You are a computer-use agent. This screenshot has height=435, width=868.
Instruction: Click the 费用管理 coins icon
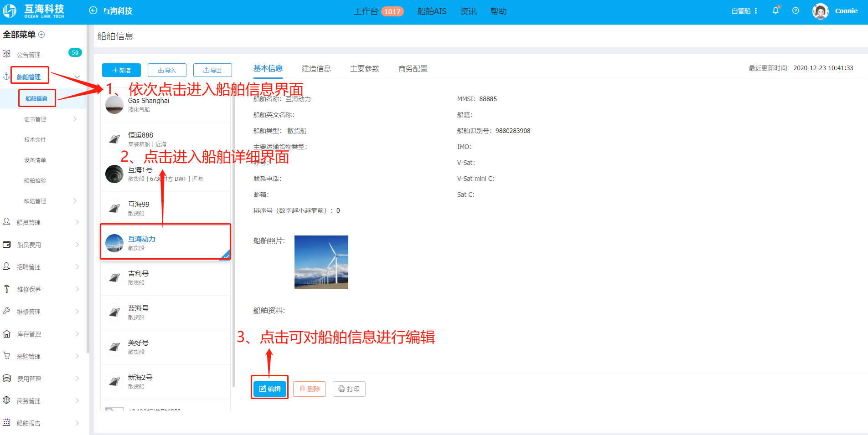pos(6,378)
